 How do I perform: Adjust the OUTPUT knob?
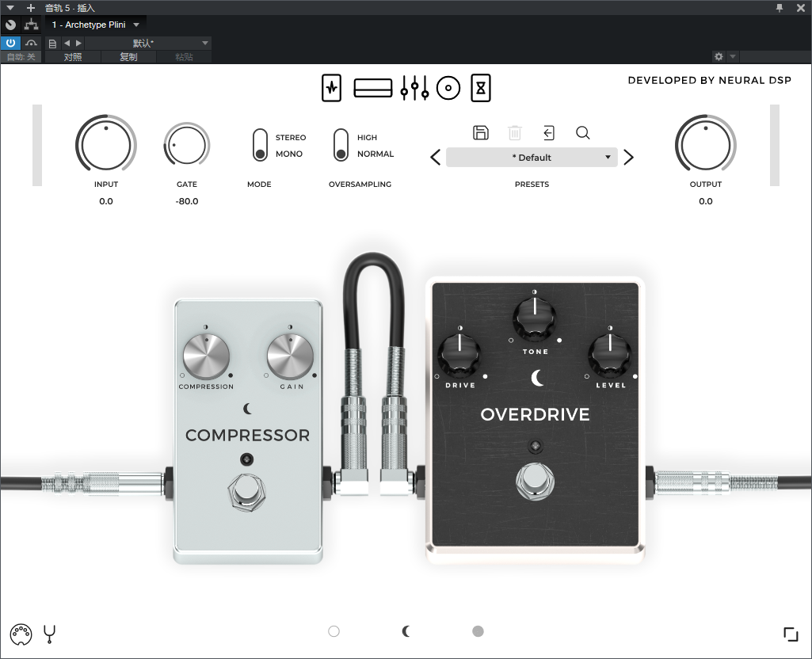pos(706,146)
